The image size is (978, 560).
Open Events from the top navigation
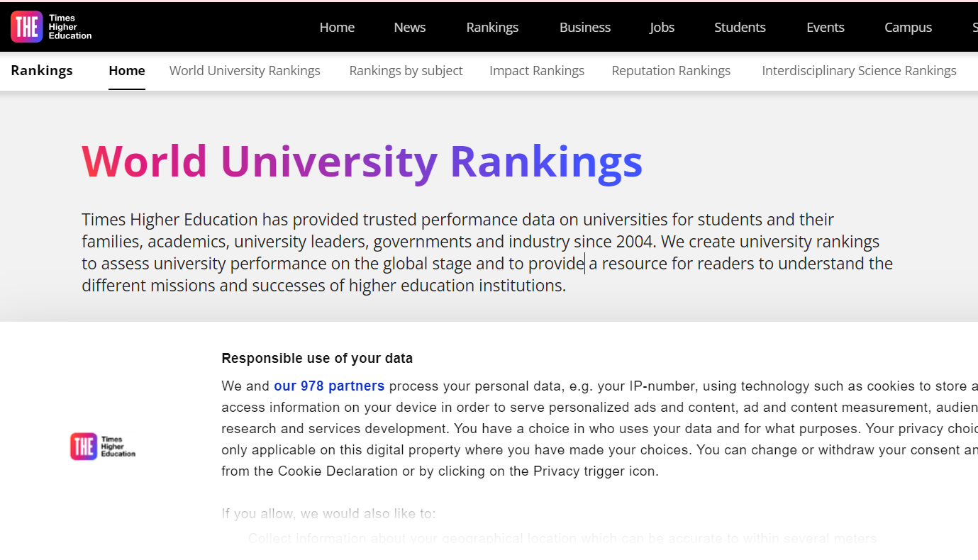point(826,28)
